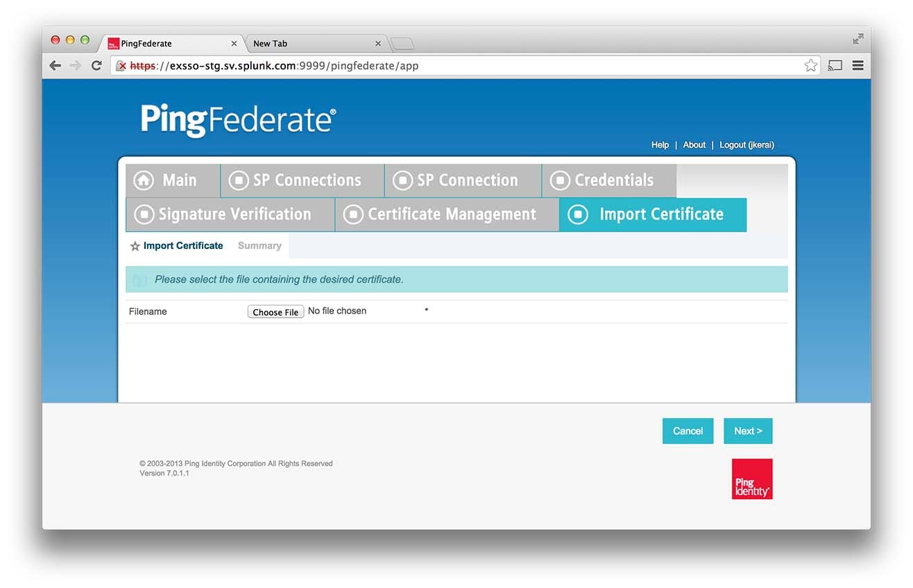The image size is (913, 588).
Task: Click the insecure HTTPS lock icon
Action: [x=121, y=66]
